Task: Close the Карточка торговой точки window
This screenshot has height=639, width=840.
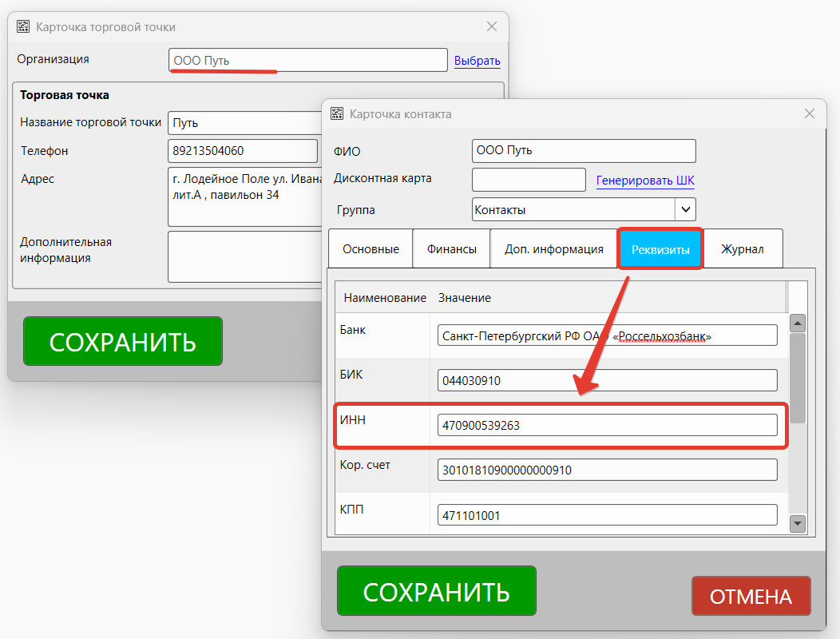Action: click(x=492, y=26)
